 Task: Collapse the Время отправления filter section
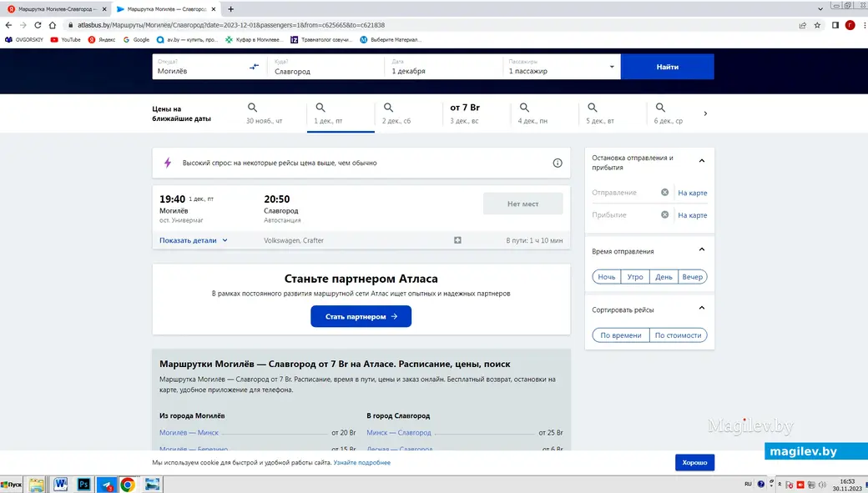[701, 250]
